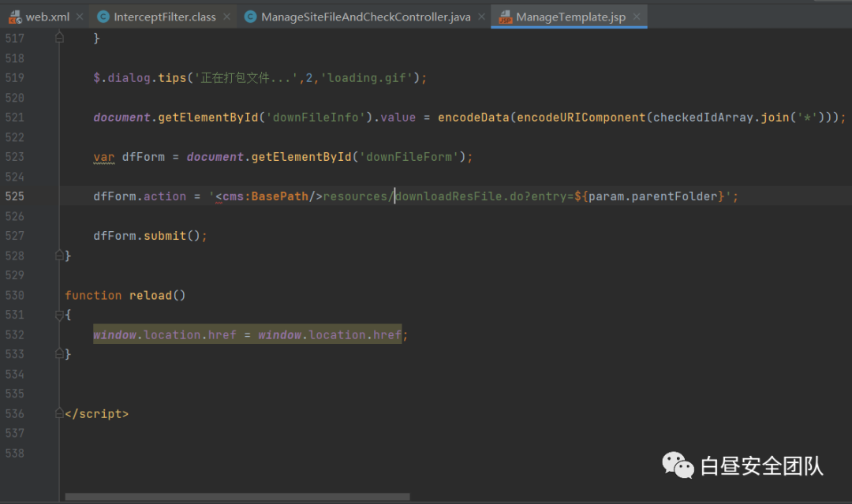This screenshot has height=504, width=852.
Task: Click the web.xml file type icon
Action: point(15,17)
